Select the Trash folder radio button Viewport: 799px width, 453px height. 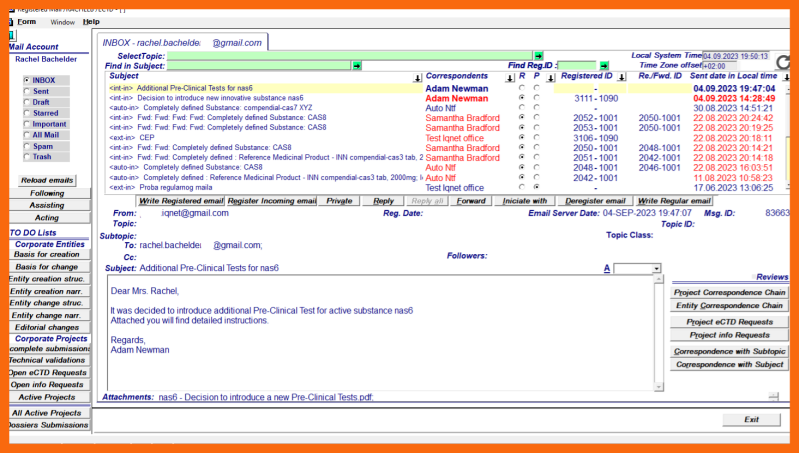coord(26,157)
